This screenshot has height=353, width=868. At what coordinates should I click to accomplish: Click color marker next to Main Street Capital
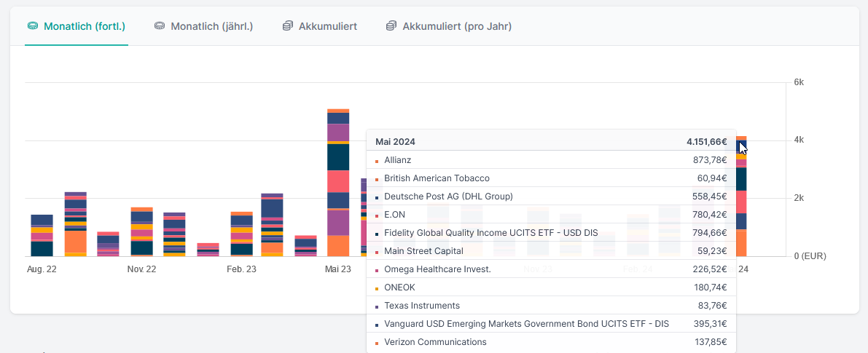tap(377, 252)
